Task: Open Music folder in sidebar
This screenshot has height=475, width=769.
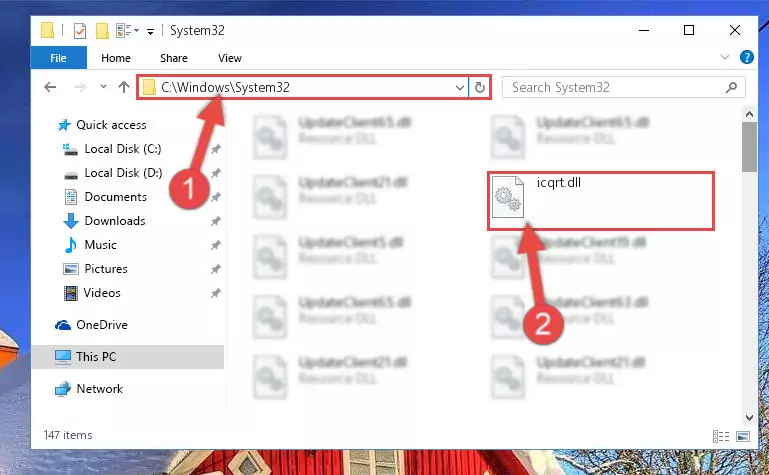Action: pos(100,245)
